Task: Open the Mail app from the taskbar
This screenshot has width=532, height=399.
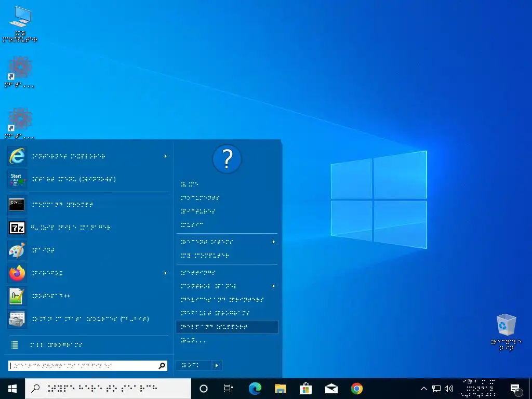Action: click(331, 389)
